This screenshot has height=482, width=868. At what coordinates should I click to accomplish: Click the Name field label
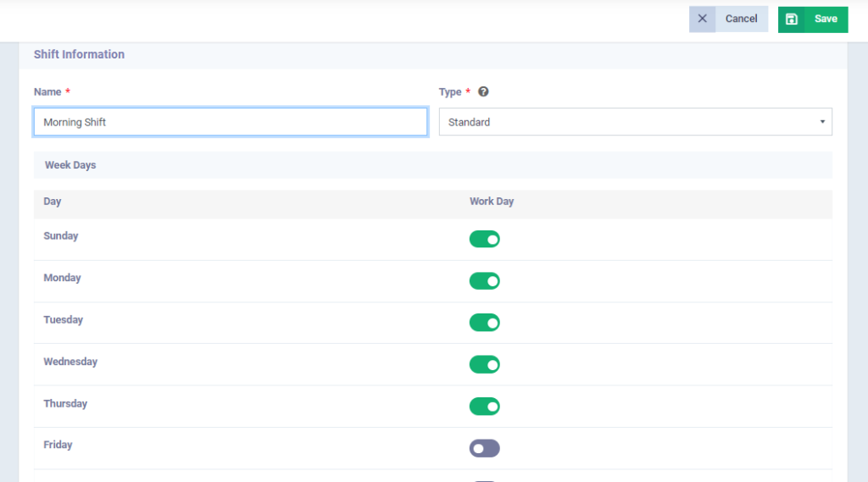47,91
